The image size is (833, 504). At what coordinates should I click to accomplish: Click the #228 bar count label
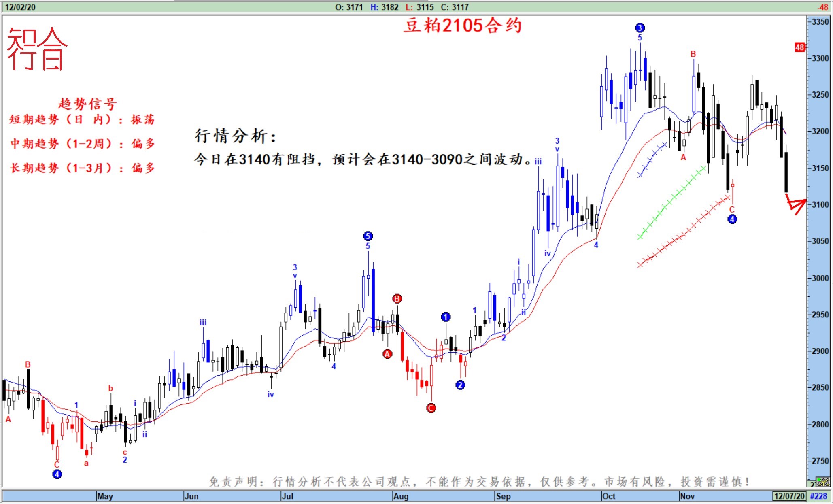point(818,496)
